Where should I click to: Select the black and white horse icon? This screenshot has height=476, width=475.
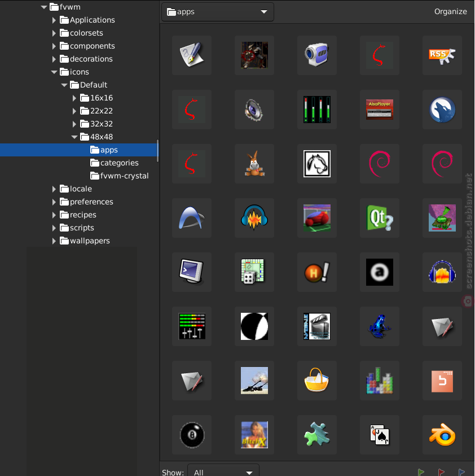pyautogui.click(x=317, y=164)
